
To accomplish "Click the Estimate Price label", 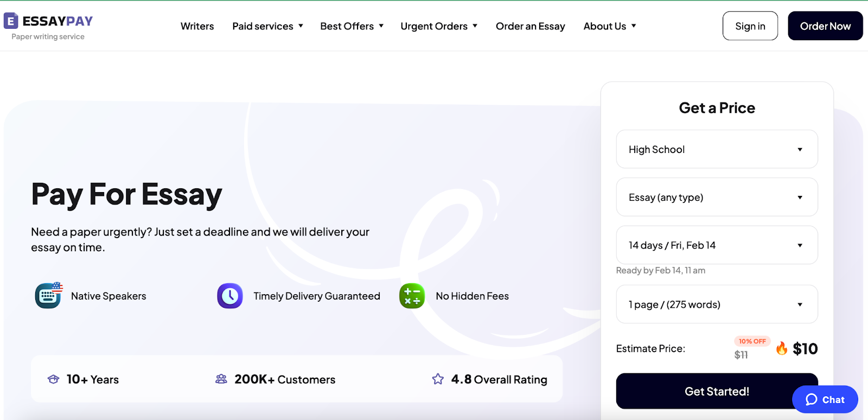I will click(650, 348).
